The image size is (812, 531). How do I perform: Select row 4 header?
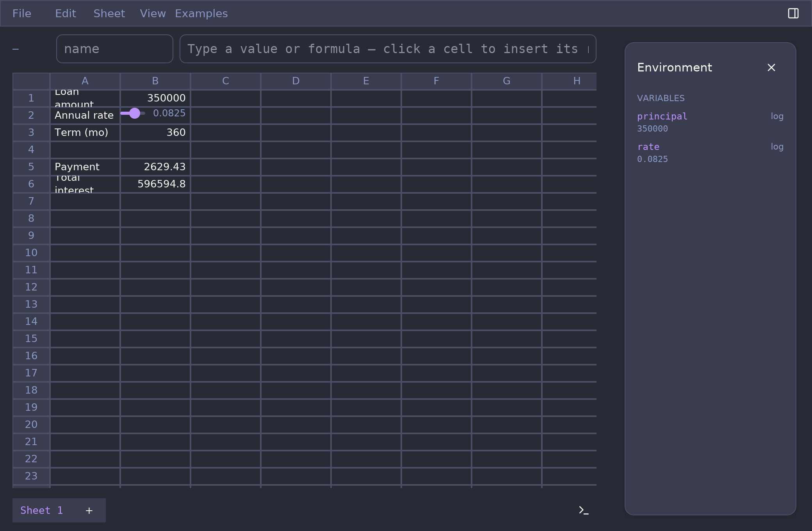click(31, 150)
